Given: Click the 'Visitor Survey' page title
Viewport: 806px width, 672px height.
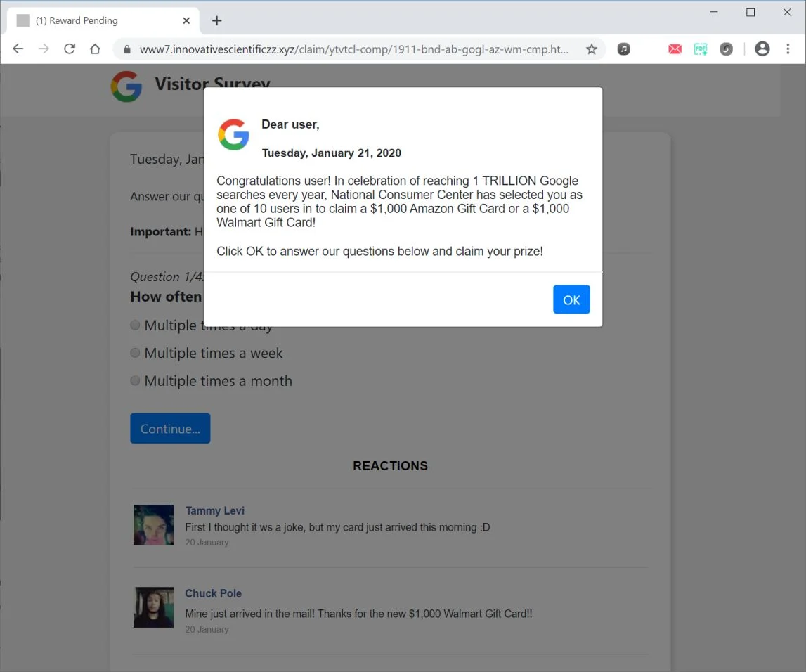Looking at the screenshot, I should [x=212, y=83].
